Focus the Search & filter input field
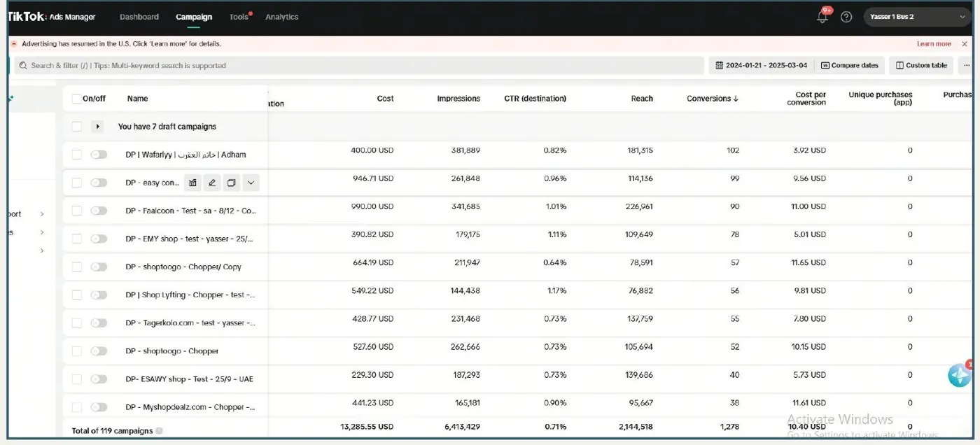This screenshot has height=445, width=980. tap(359, 66)
